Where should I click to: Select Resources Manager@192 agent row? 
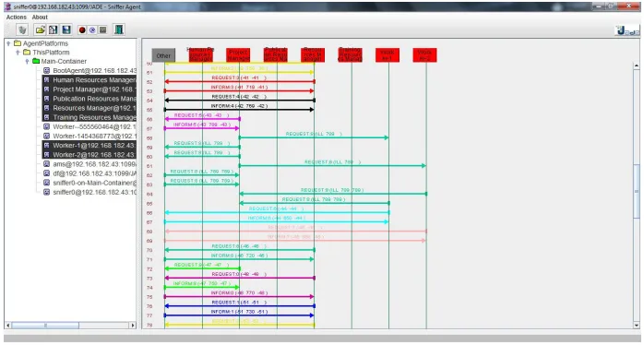(x=89, y=108)
